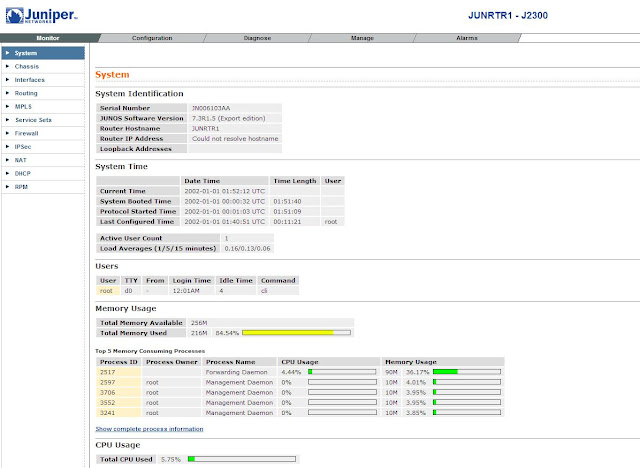The height and width of the screenshot is (468, 640).
Task: Expand the IPSec arrow
Action: pos(7,146)
